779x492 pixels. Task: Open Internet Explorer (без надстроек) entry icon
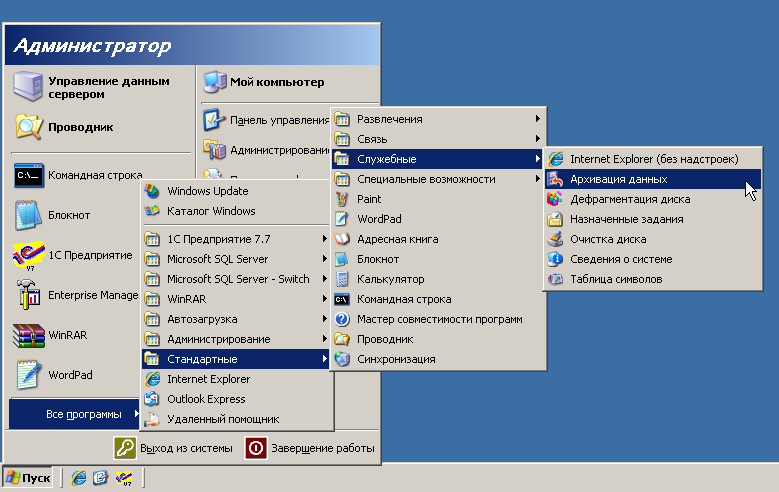tap(555, 159)
